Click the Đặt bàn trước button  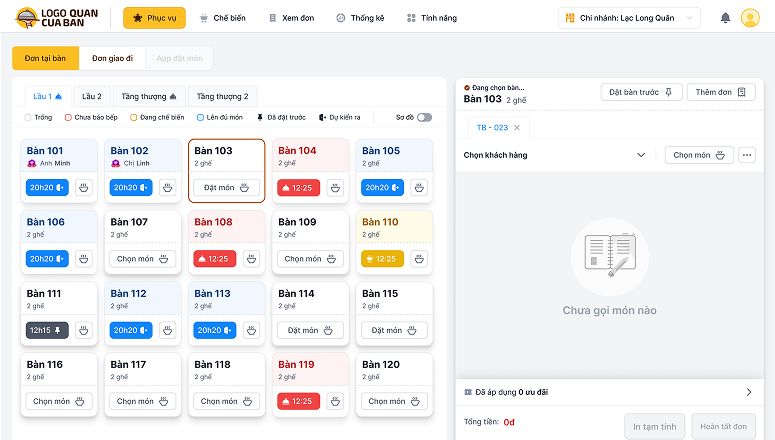click(642, 92)
